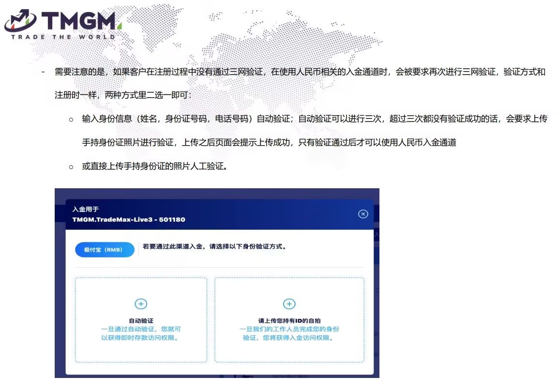This screenshot has height=392, width=559.
Task: Click the automatic verification description text
Action: (141, 333)
